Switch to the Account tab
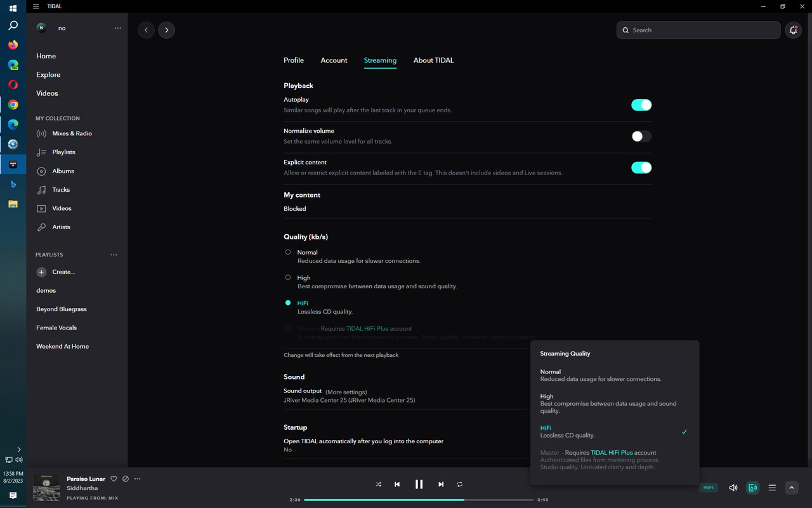Viewport: 812px width, 508px height. [334, 60]
